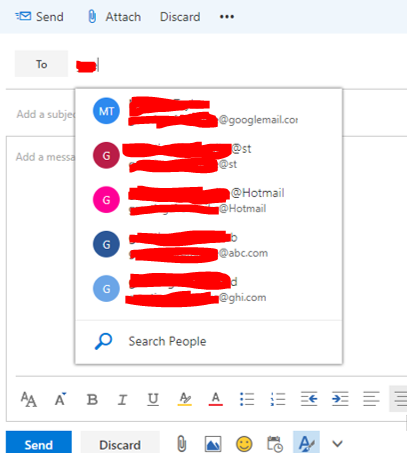
Task: Click Discard in the top bar
Action: [x=180, y=17]
